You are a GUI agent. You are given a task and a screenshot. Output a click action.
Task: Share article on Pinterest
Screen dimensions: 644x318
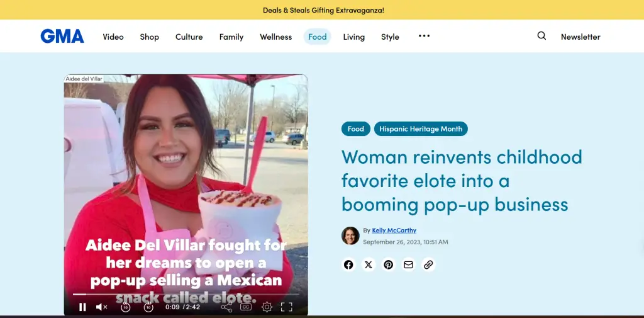click(x=389, y=264)
